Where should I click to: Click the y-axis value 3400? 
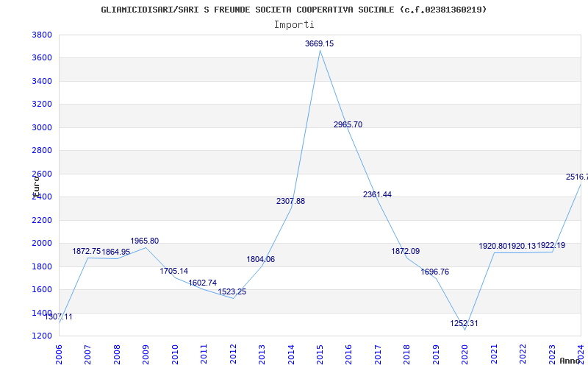click(42, 82)
